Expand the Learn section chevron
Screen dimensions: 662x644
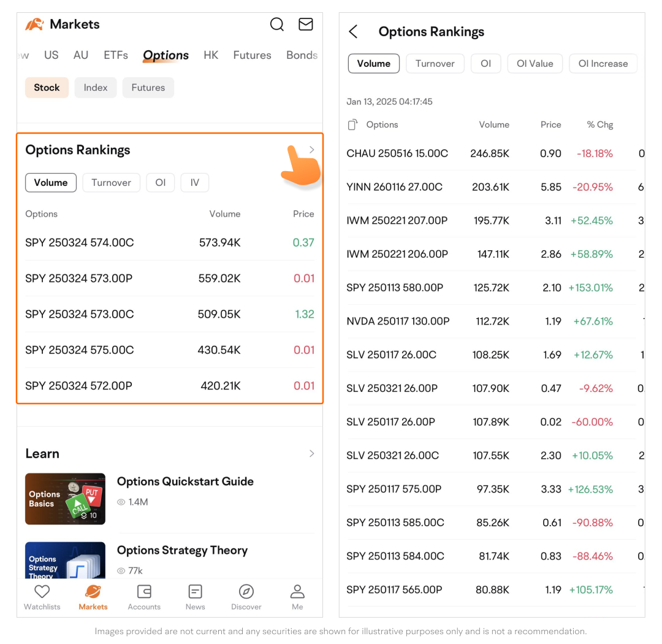[311, 454]
